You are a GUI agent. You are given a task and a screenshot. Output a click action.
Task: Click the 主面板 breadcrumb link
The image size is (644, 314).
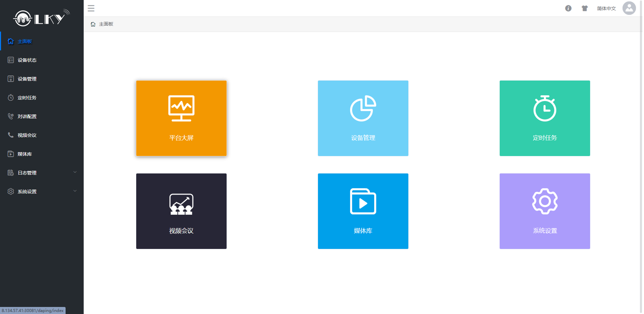click(106, 24)
